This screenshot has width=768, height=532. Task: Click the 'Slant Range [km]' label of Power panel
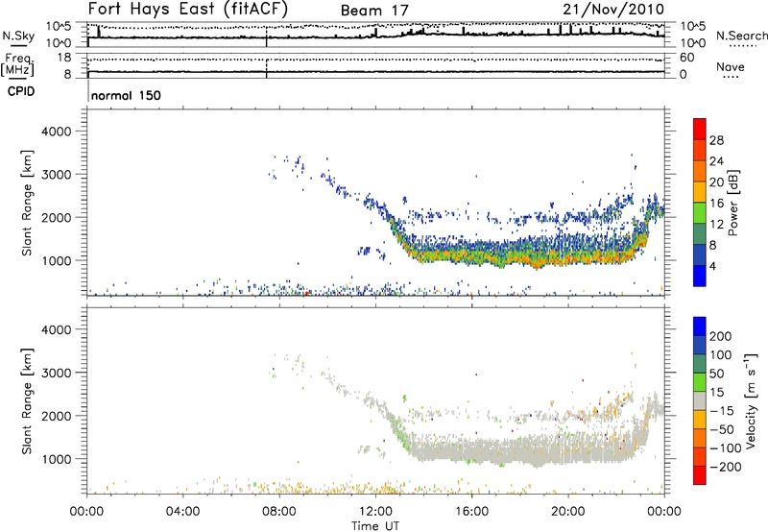tap(27, 203)
